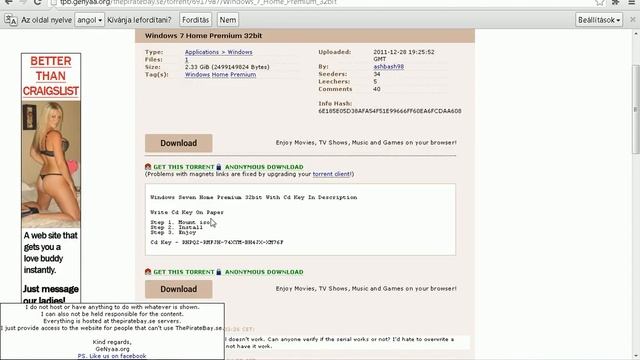Click the upper magnet icon beside GET THIS TORRENT
The width and height of the screenshot is (640, 360).
coord(148,167)
